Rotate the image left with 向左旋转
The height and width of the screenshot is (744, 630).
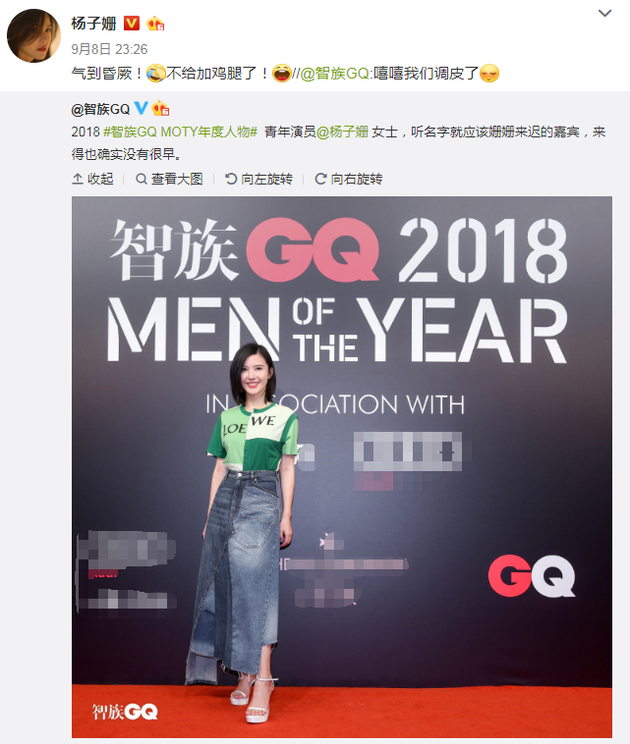tap(259, 179)
